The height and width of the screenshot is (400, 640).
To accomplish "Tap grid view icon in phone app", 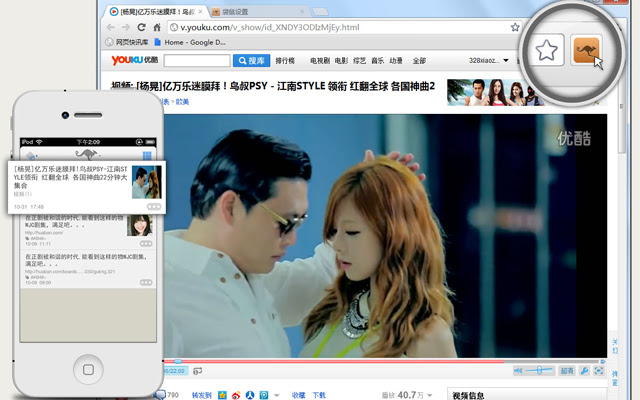I will point(147,156).
